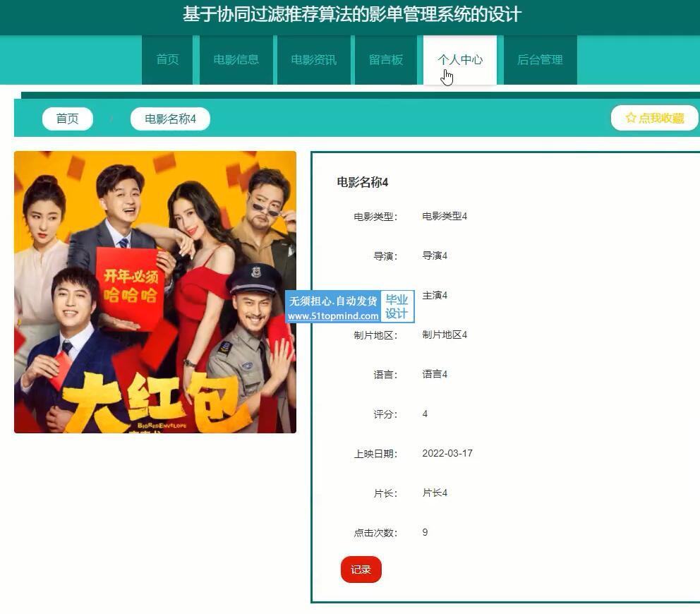Click the 语言 label
The image size is (700, 614).
385,375
